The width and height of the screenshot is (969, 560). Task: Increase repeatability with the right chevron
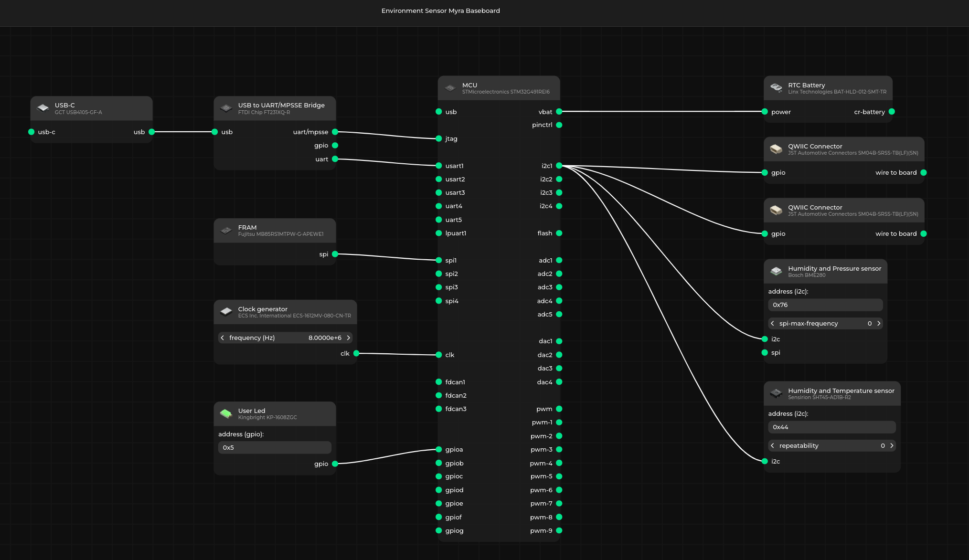click(892, 445)
